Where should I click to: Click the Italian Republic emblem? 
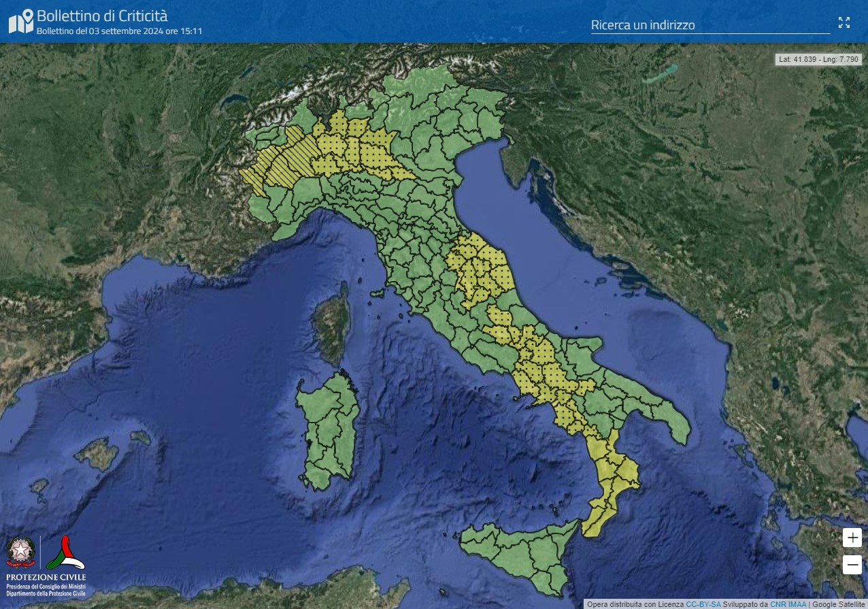tap(20, 553)
